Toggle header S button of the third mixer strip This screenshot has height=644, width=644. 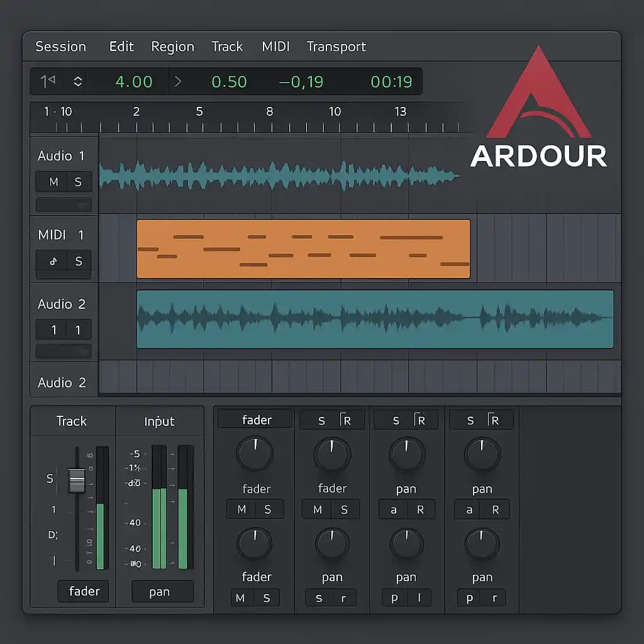pyautogui.click(x=396, y=421)
